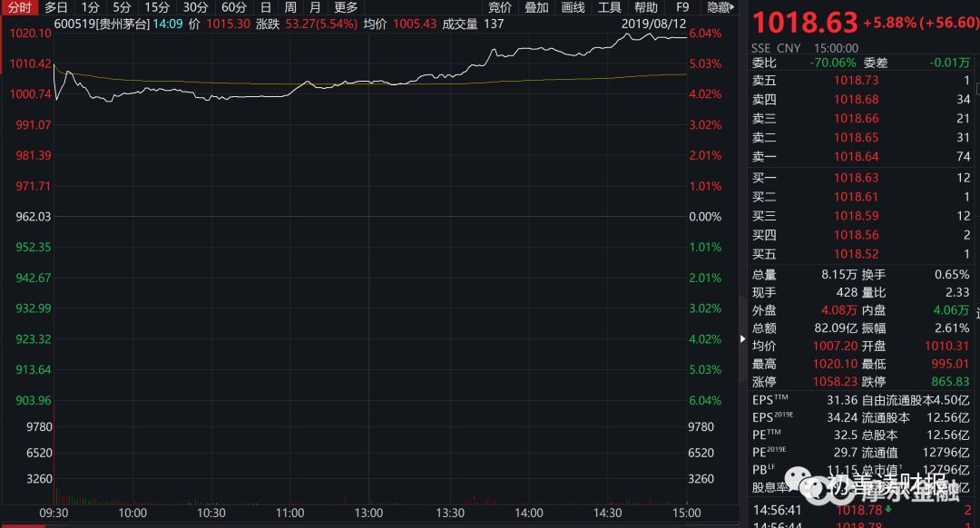Click the F9 info button
This screenshot has width=980, height=528.
(682, 7)
